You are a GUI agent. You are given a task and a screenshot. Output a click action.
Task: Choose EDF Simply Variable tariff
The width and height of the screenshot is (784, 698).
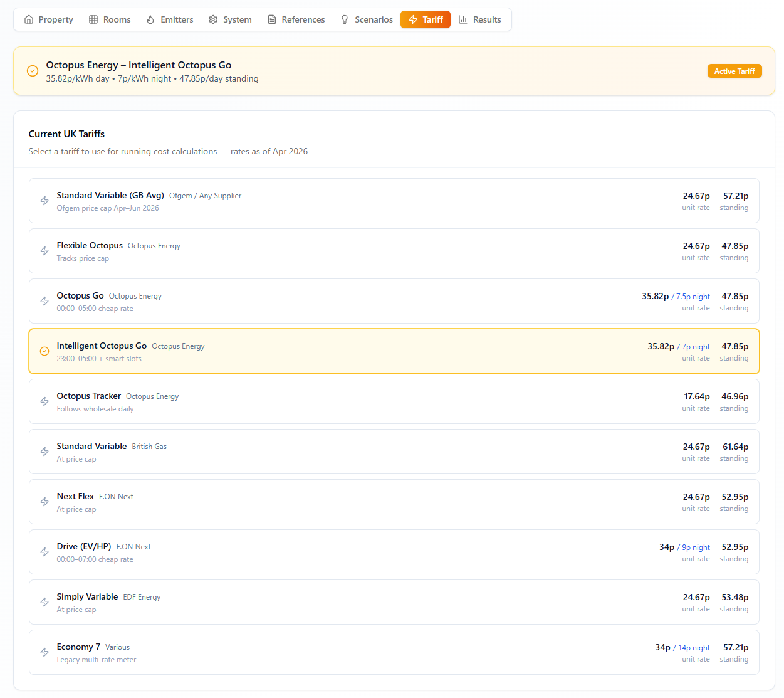point(394,602)
